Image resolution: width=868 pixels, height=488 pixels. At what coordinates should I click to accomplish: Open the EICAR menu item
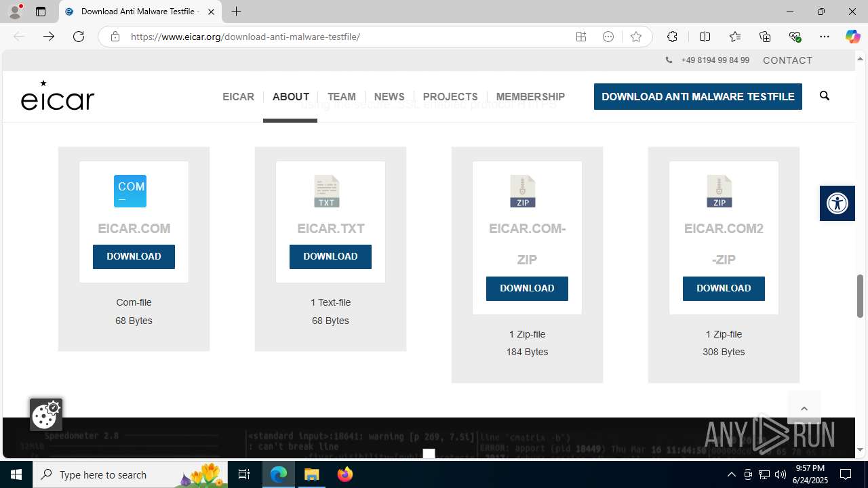[238, 97]
